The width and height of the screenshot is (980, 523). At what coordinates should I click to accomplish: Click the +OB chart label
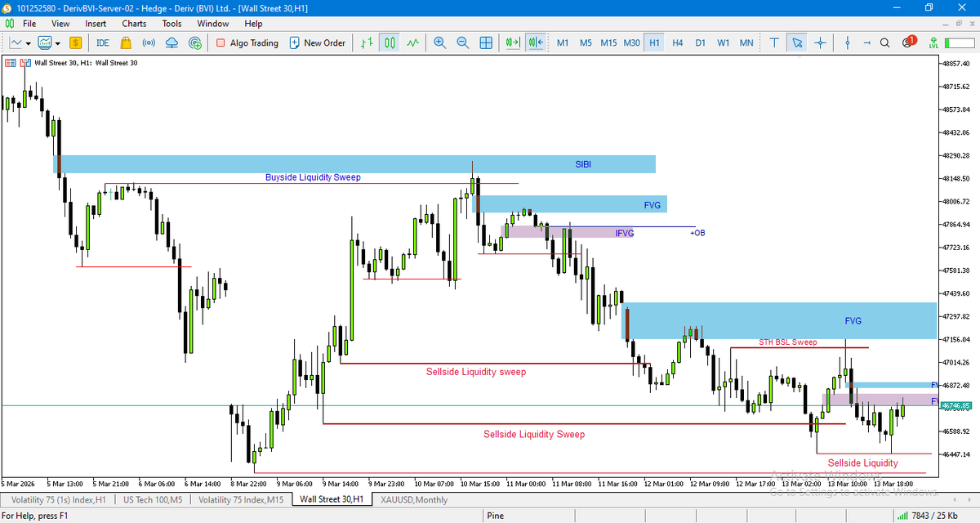click(x=697, y=233)
